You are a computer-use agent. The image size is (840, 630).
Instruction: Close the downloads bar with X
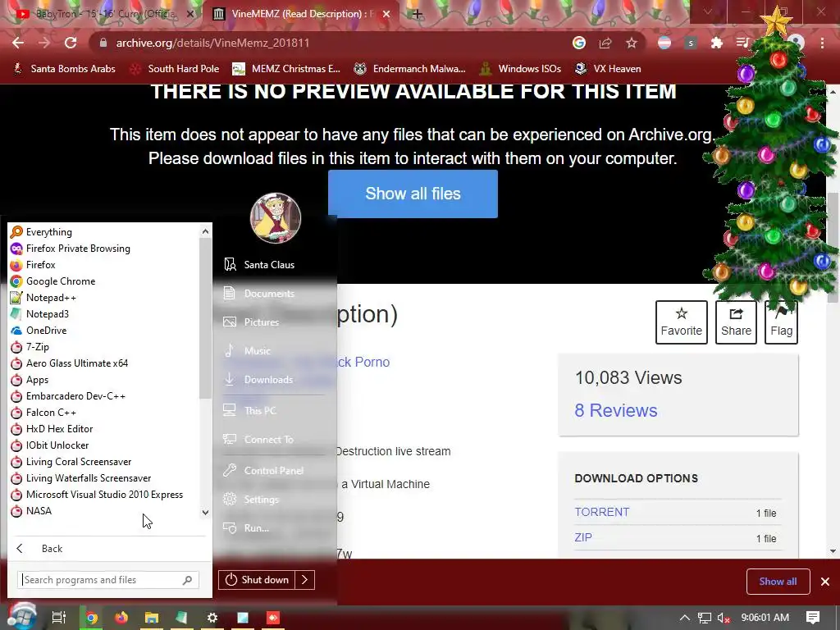point(825,582)
